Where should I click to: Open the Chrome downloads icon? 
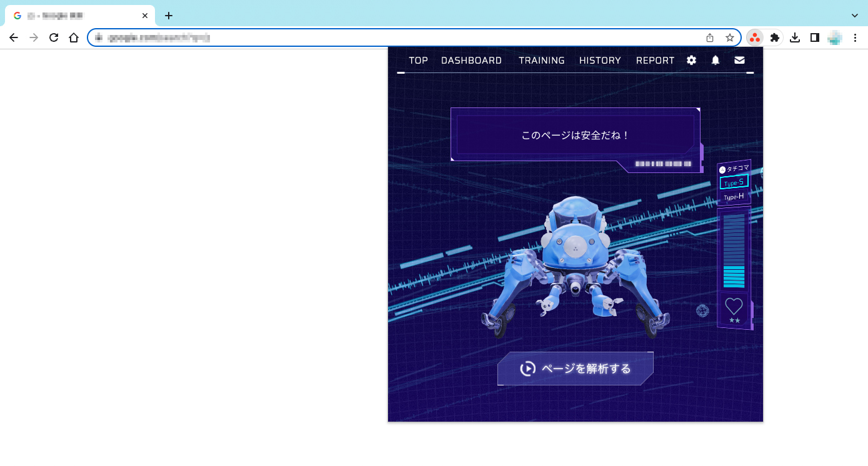[795, 37]
